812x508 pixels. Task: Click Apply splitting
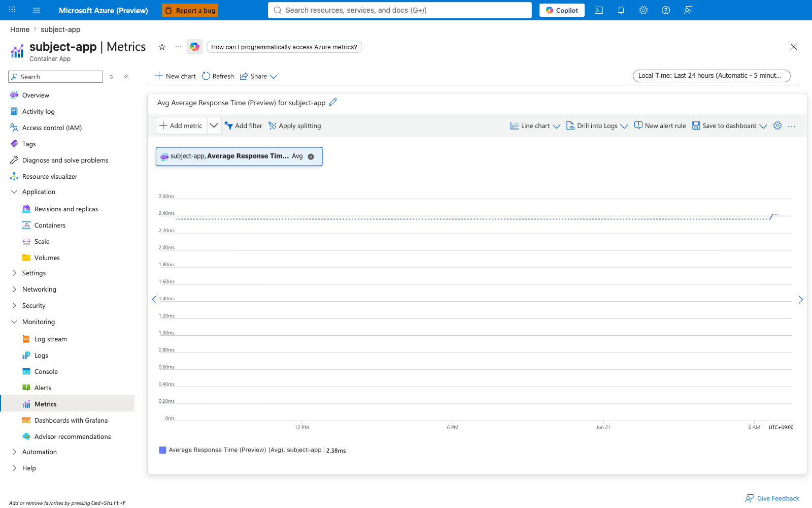click(x=295, y=126)
